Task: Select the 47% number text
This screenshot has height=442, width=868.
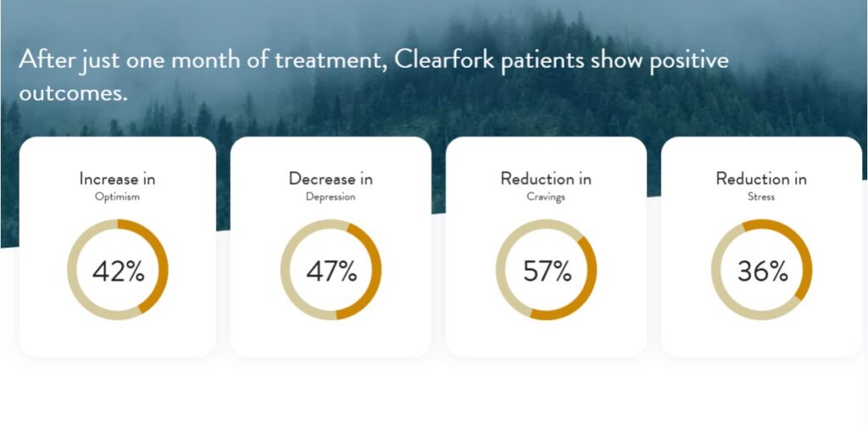Action: tap(331, 272)
